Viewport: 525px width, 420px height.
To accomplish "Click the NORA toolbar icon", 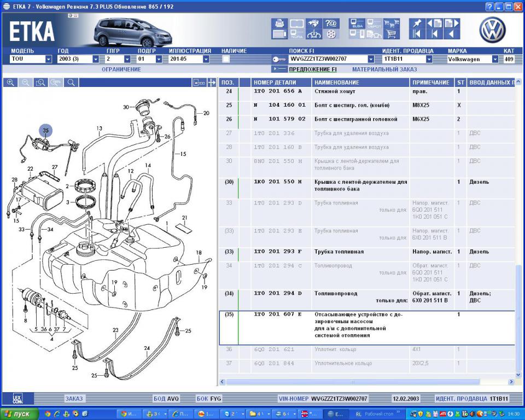I will point(296,34).
